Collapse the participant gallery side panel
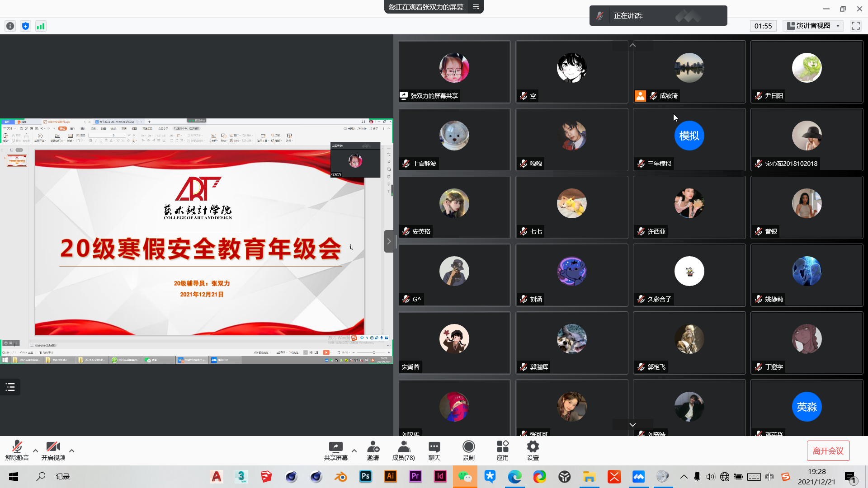The image size is (868, 488). coord(389,241)
